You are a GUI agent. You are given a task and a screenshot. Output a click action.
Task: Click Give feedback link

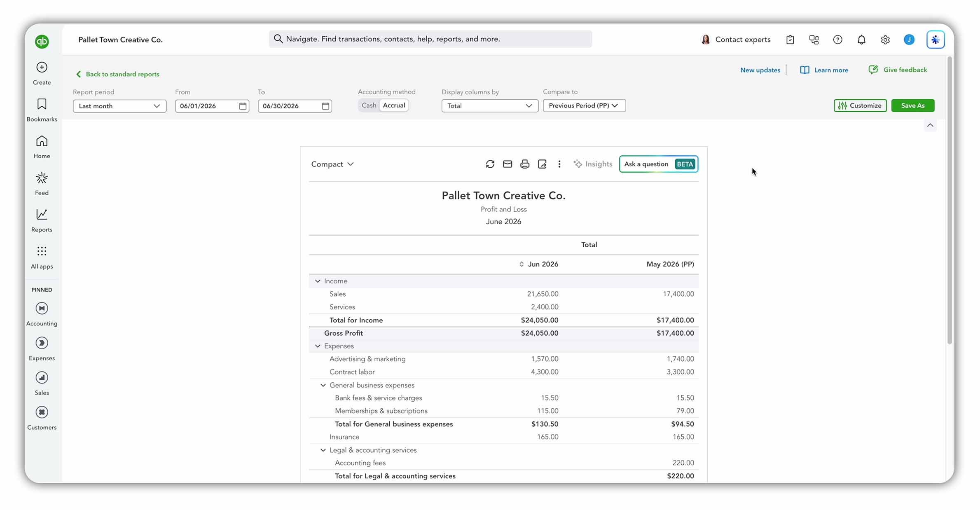898,70
